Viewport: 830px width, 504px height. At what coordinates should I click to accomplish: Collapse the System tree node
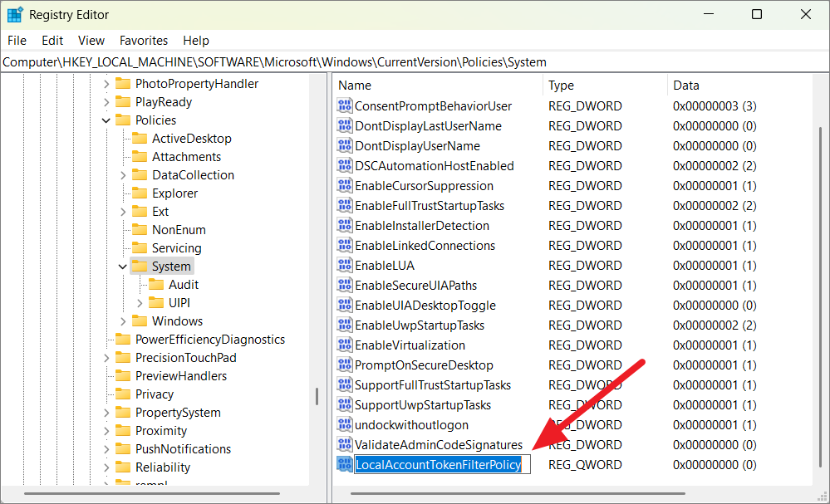[x=123, y=267]
